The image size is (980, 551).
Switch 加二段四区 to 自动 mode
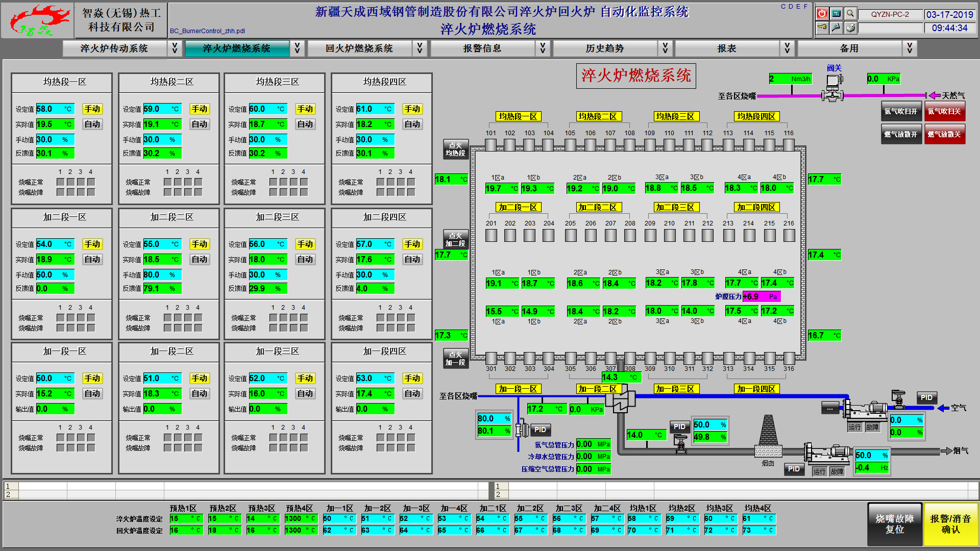pos(412,259)
